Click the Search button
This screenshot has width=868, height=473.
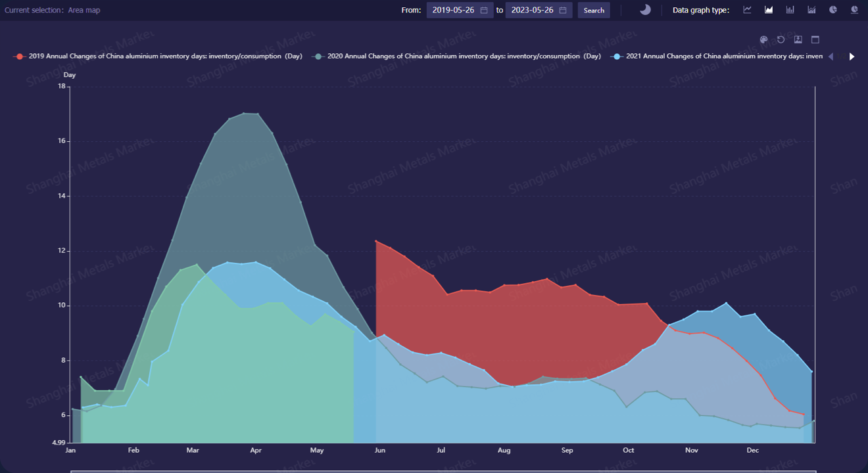coord(594,11)
